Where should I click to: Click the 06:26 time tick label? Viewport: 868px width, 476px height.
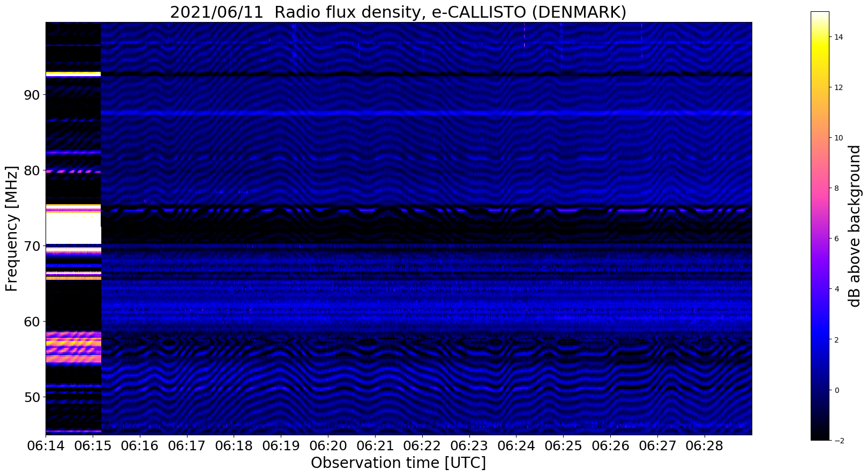(x=610, y=446)
